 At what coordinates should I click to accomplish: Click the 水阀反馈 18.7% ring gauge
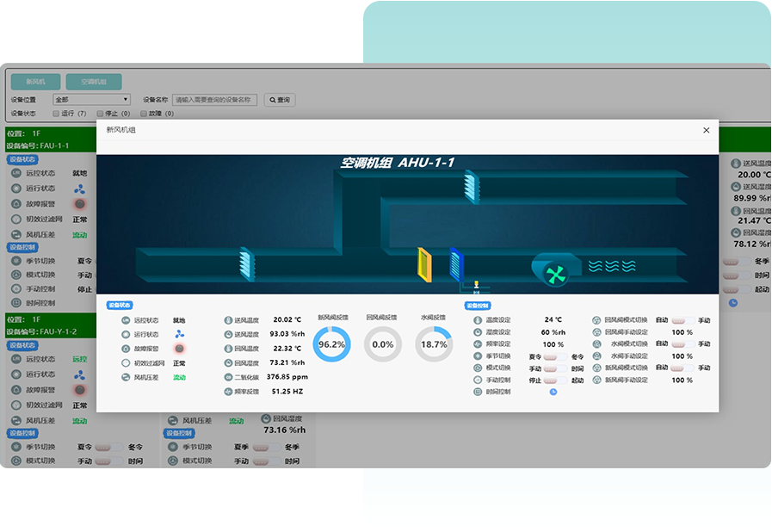pos(434,344)
